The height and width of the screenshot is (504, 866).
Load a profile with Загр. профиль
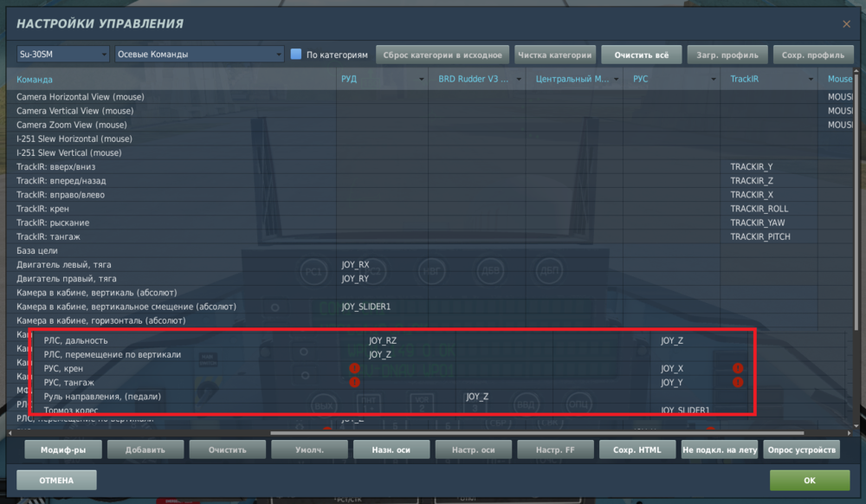coord(727,55)
